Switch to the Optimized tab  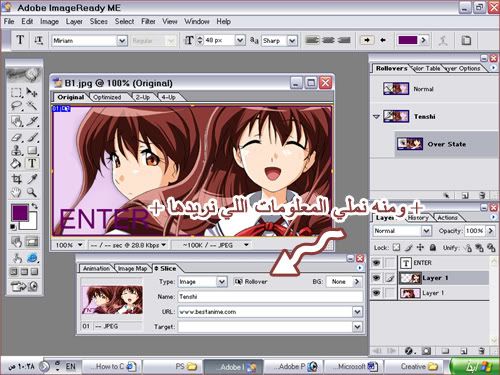(107, 97)
